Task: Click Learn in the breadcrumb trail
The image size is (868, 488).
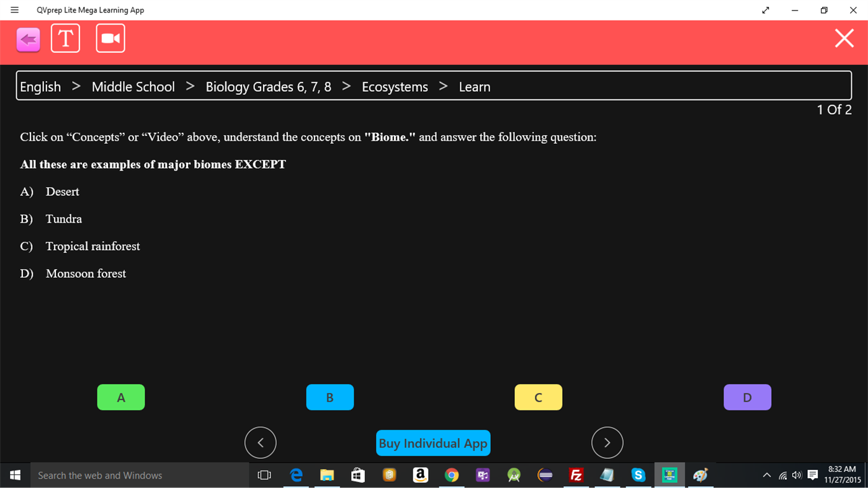Action: pyautogui.click(x=475, y=86)
